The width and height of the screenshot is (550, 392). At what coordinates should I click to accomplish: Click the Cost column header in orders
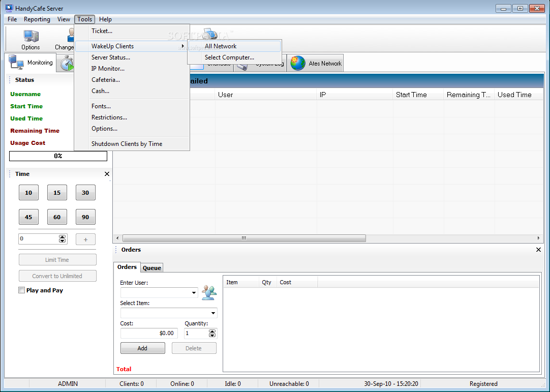point(297,282)
